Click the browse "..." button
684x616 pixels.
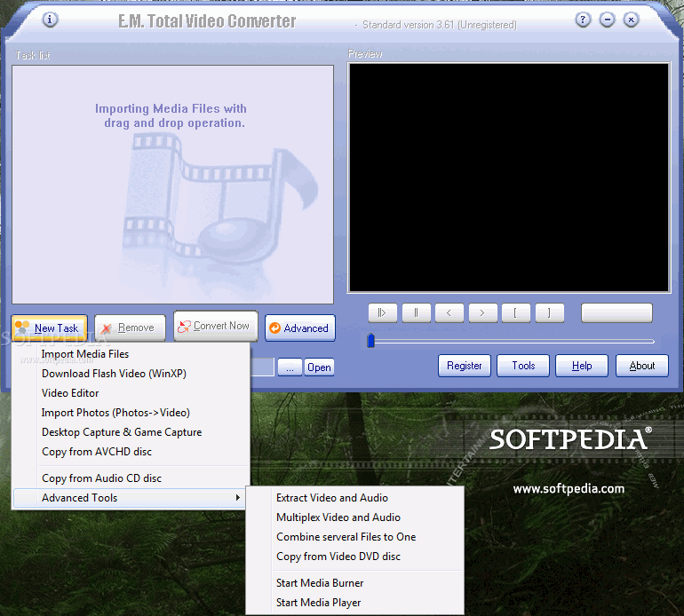click(290, 367)
